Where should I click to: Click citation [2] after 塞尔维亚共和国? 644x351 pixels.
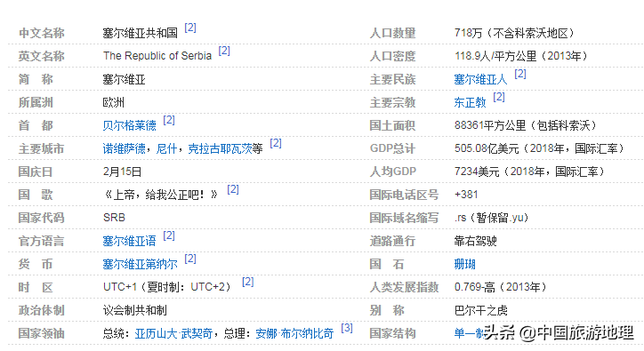coord(190,28)
